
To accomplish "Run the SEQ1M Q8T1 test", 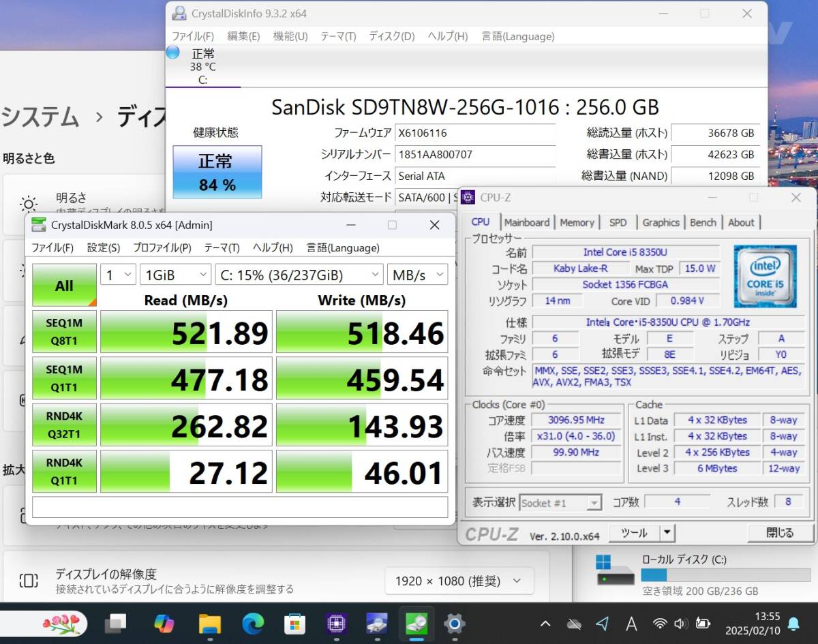I will click(64, 332).
